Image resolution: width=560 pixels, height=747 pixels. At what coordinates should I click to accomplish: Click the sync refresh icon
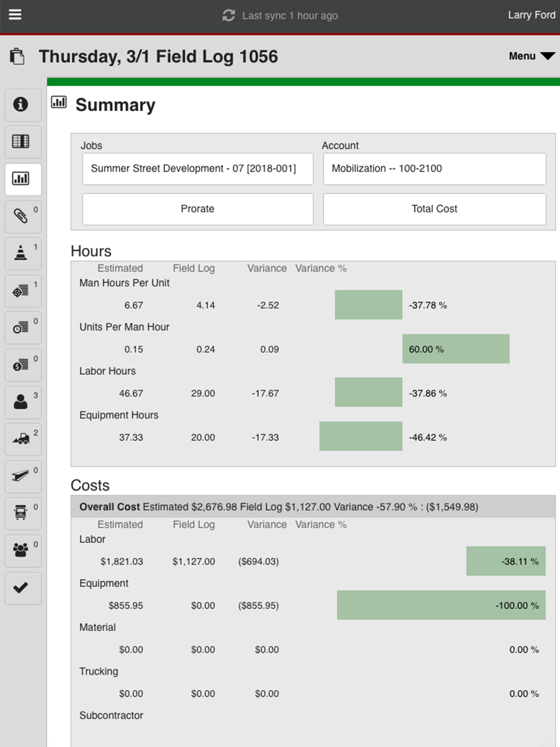coord(229,16)
